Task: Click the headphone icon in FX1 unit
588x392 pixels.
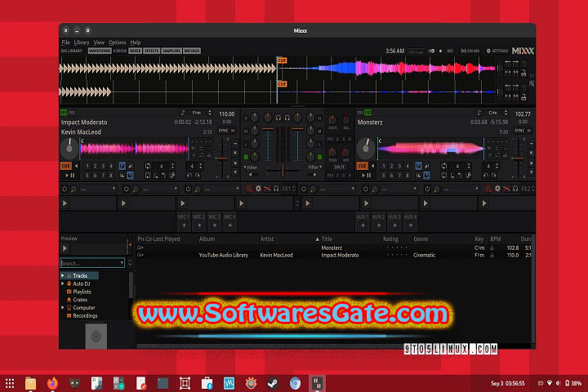Action: pos(276,189)
